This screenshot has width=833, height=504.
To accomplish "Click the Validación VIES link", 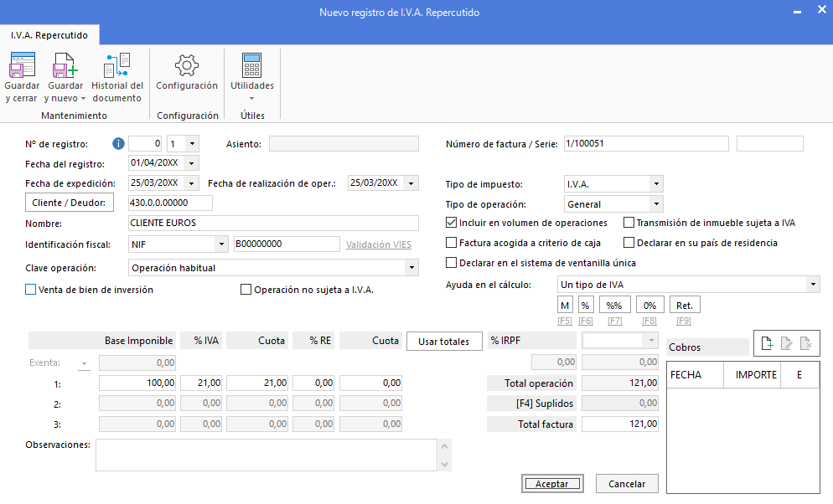I will [379, 244].
